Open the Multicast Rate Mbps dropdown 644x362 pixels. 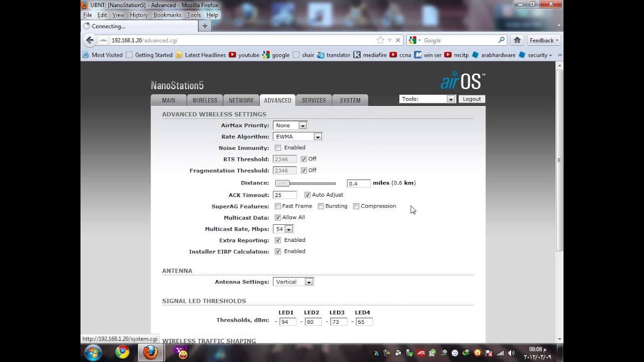click(283, 229)
